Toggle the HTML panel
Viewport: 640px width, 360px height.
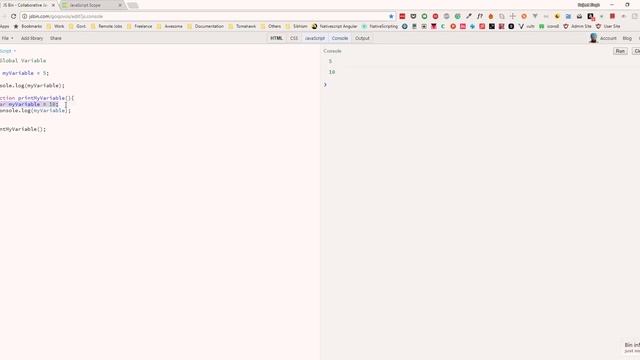pyautogui.click(x=276, y=38)
